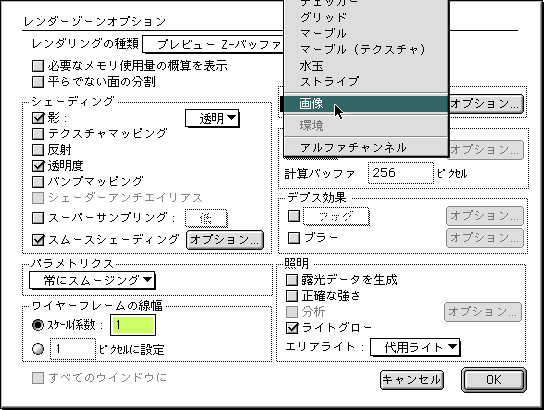544x410 pixels.
Task: Open the 常にスムージング dropdown
Action: (x=92, y=280)
